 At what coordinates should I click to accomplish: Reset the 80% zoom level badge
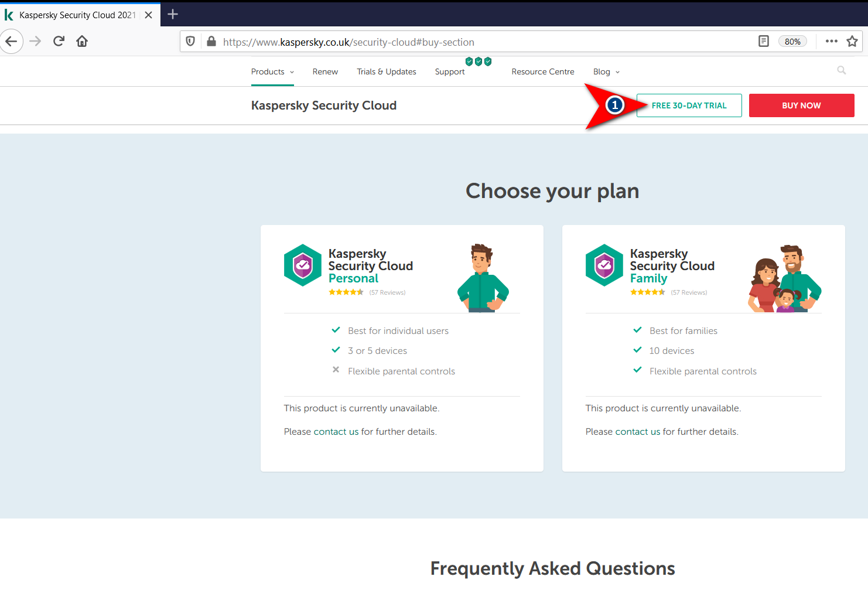[792, 42]
